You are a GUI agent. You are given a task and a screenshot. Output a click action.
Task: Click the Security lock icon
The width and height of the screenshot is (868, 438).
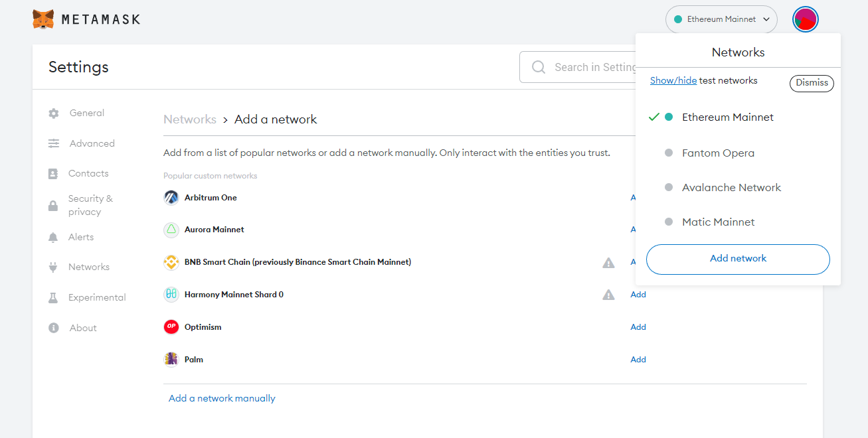53,206
